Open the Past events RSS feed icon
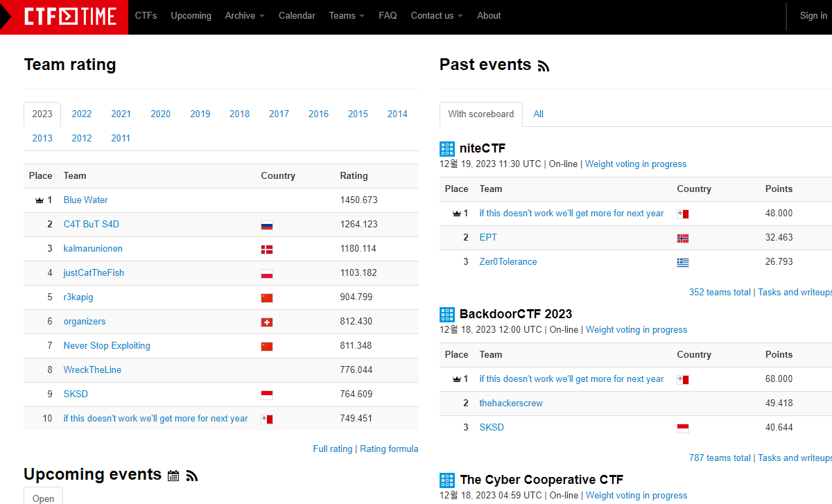832x504 pixels. (544, 67)
